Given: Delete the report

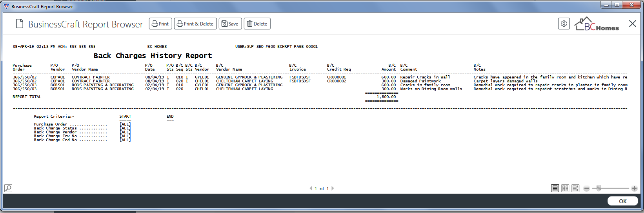Looking at the screenshot, I should coord(257,24).
